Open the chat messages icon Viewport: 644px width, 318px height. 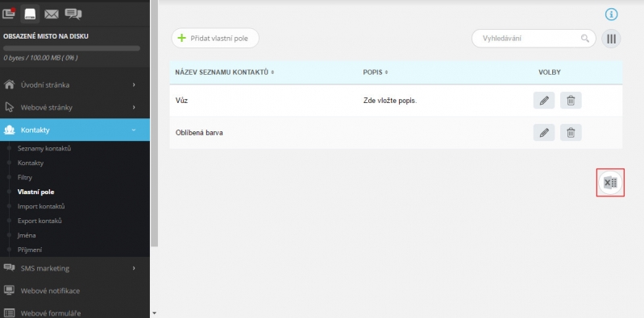(73, 14)
